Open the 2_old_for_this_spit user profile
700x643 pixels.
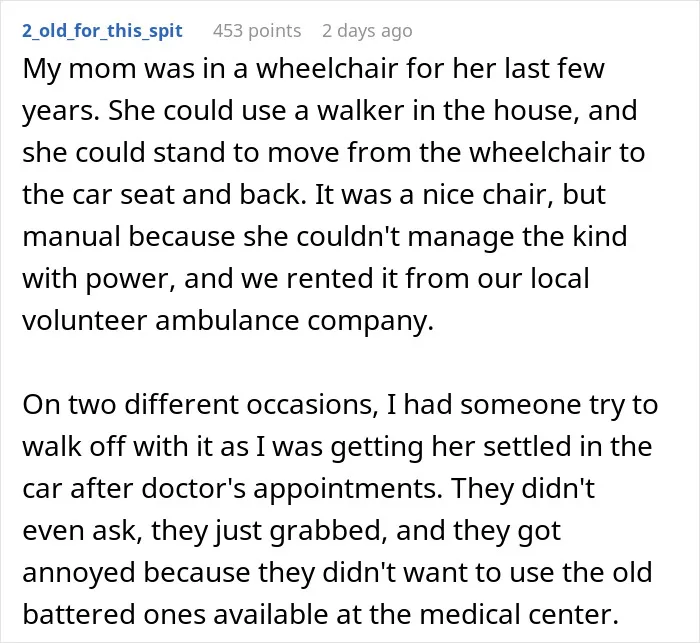click(x=102, y=31)
